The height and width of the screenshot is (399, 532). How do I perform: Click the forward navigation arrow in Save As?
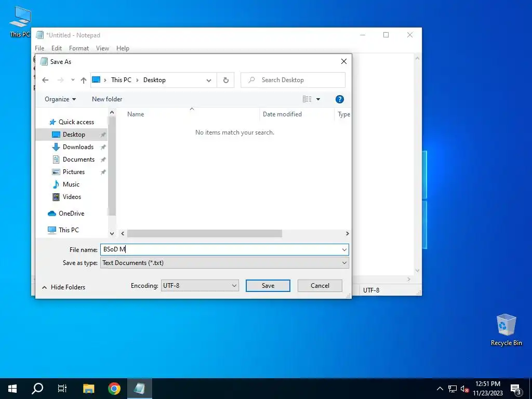[60, 80]
